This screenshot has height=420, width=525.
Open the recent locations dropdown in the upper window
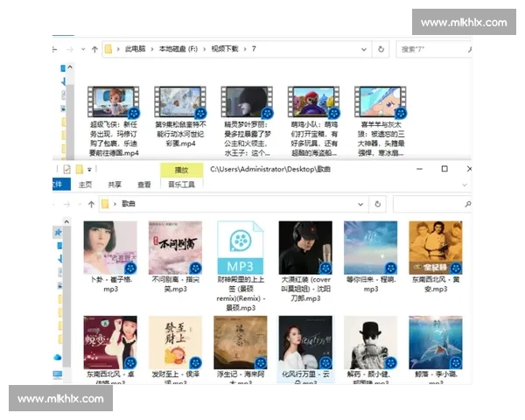tap(83, 50)
